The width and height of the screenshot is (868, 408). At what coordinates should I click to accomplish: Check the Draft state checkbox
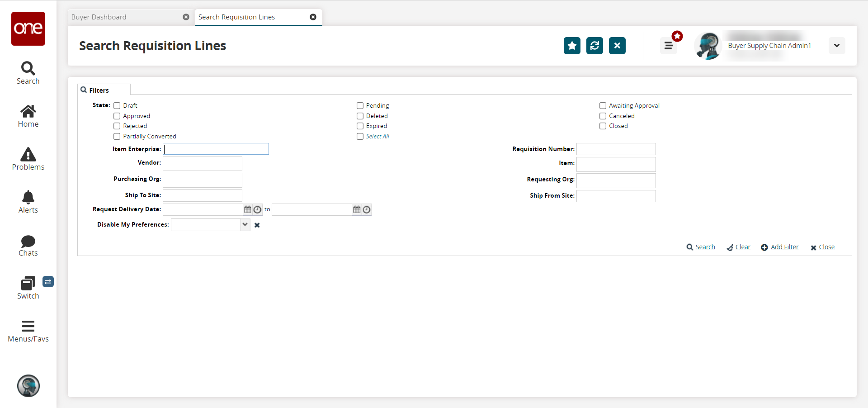coord(117,105)
